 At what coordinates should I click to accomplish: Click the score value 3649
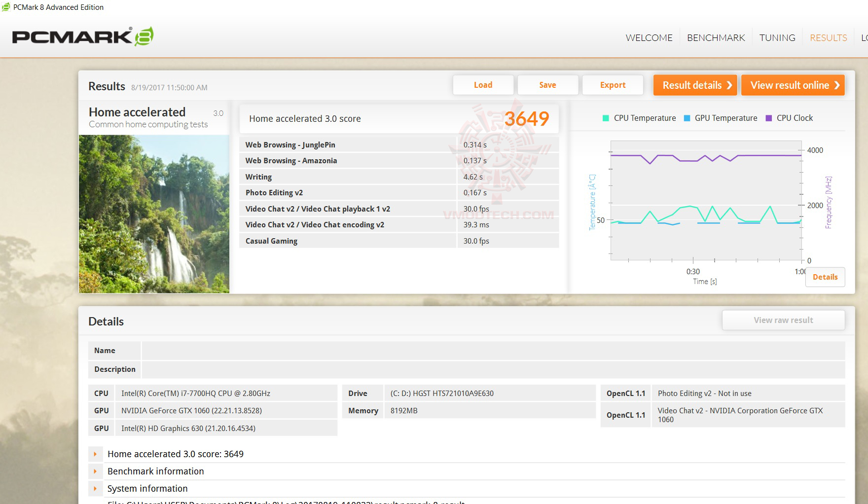(x=527, y=118)
